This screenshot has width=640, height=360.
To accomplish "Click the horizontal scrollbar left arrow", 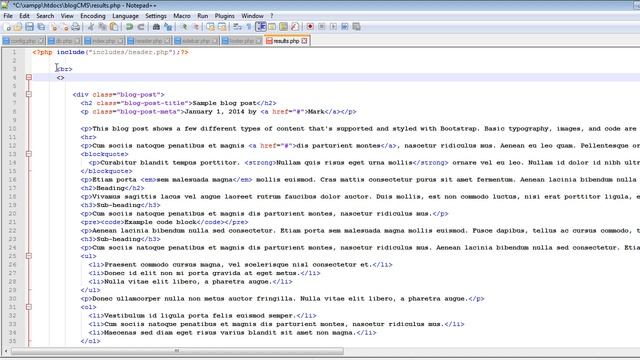I will pos(6,351).
